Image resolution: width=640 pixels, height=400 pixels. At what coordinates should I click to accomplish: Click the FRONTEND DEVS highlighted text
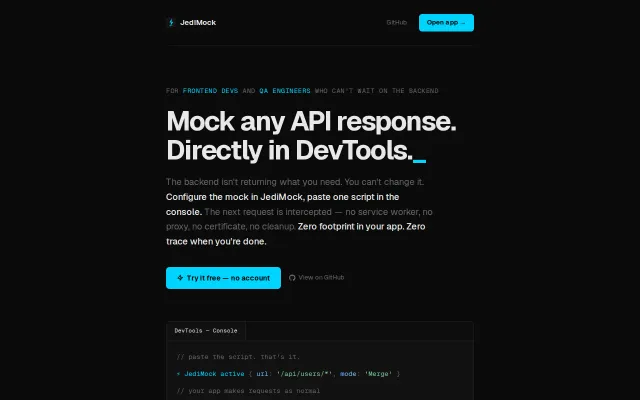click(x=210, y=91)
